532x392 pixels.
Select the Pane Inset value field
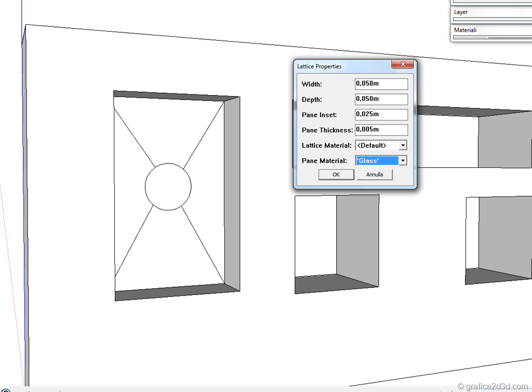click(381, 114)
